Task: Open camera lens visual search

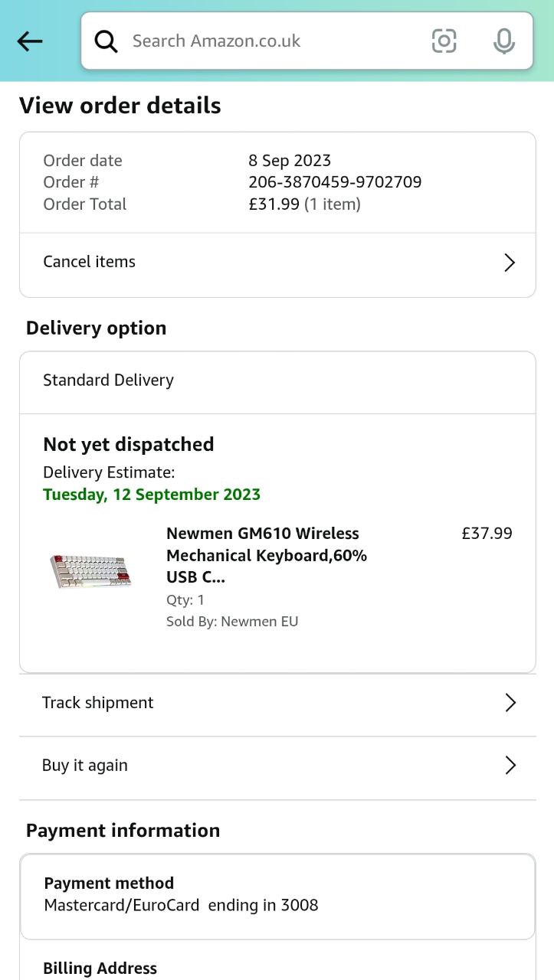Action: point(444,41)
